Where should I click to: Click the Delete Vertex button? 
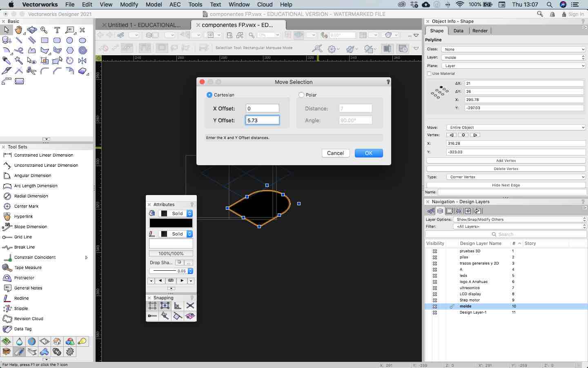click(506, 169)
